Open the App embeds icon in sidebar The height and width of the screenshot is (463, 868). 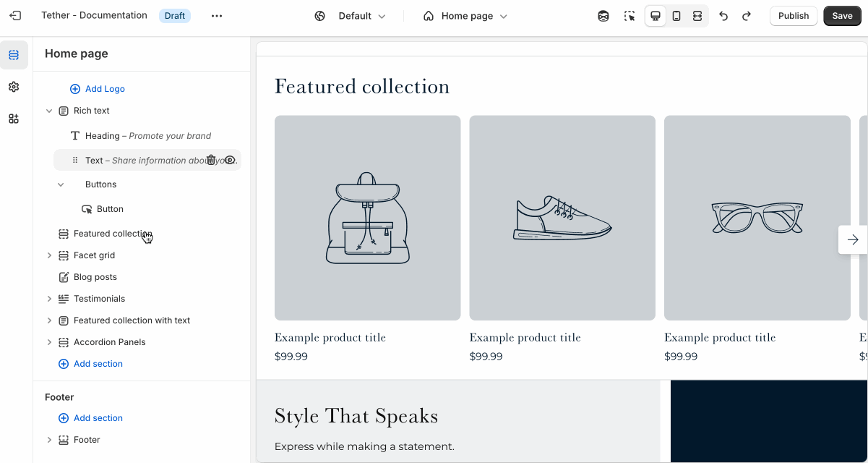[x=14, y=119]
